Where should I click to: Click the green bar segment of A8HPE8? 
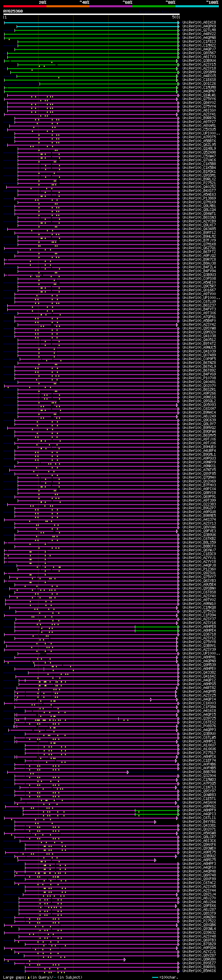(x=157, y=626)
